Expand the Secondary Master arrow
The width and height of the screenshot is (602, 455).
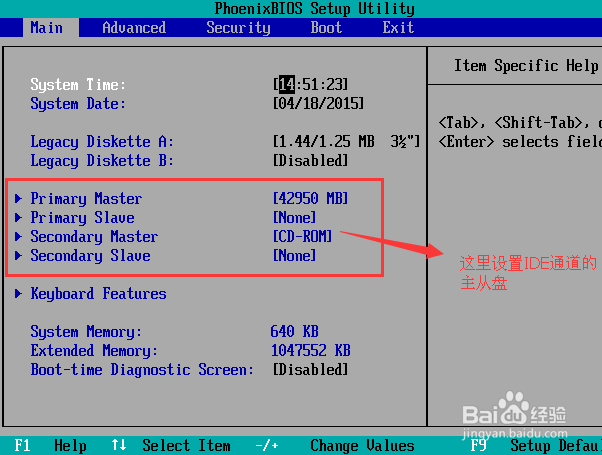click(18, 237)
